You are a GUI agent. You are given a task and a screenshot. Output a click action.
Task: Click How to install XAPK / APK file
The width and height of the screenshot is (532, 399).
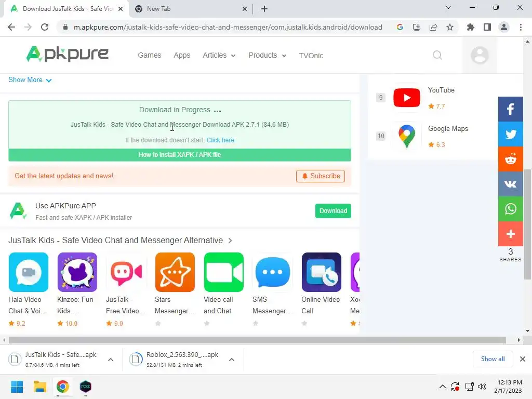(x=179, y=155)
